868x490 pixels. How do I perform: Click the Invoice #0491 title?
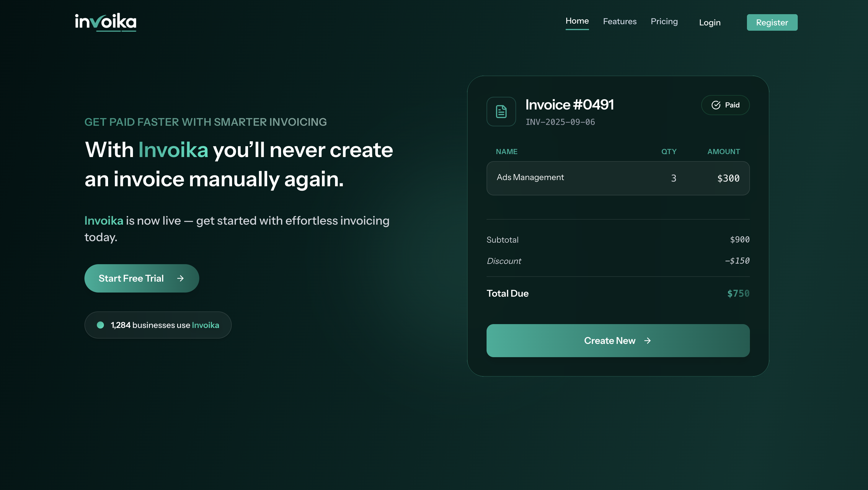570,104
